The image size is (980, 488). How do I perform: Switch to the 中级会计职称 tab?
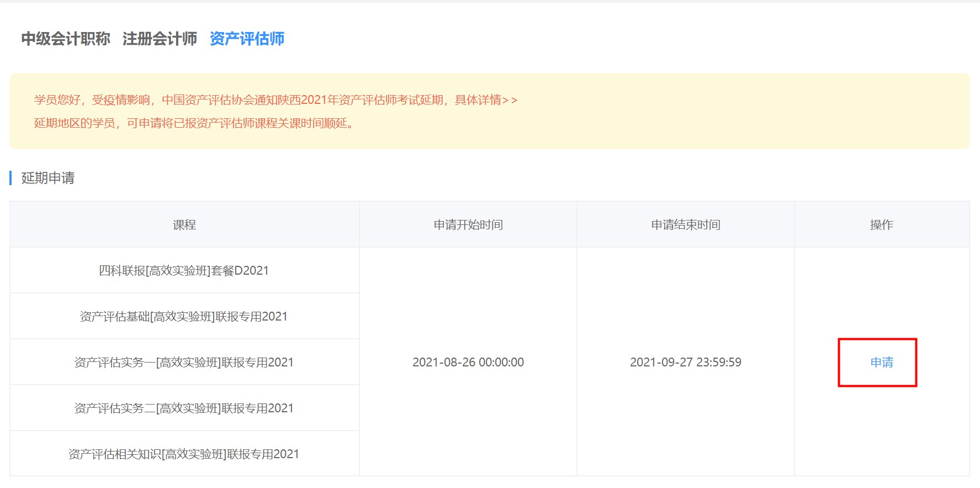tap(66, 39)
